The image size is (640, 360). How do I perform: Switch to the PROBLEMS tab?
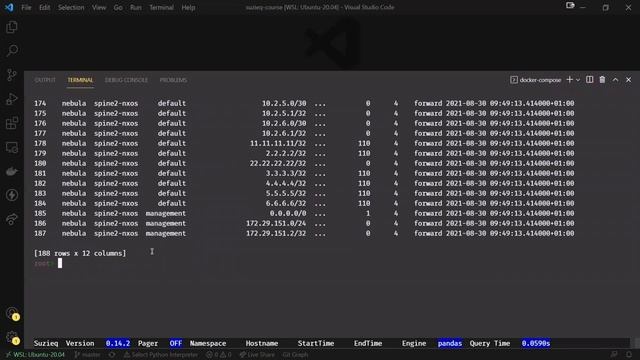(x=173, y=80)
